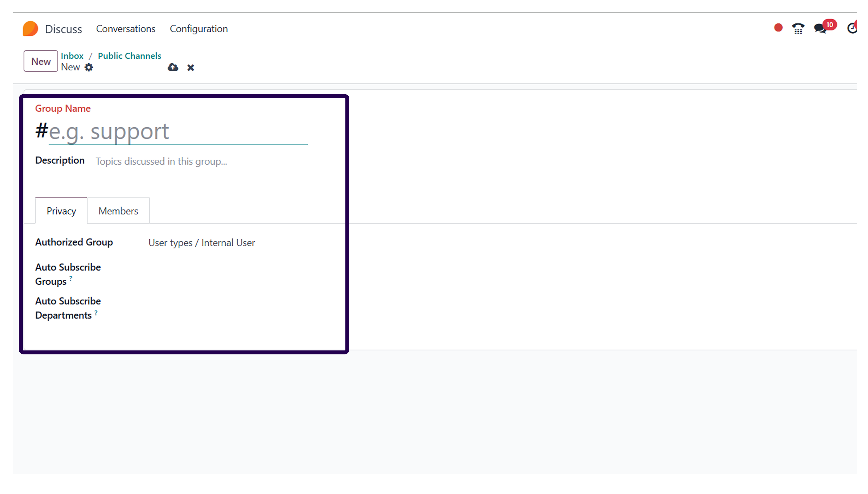The image size is (868, 494).
Task: Open the activities clock icon
Action: [x=852, y=28]
